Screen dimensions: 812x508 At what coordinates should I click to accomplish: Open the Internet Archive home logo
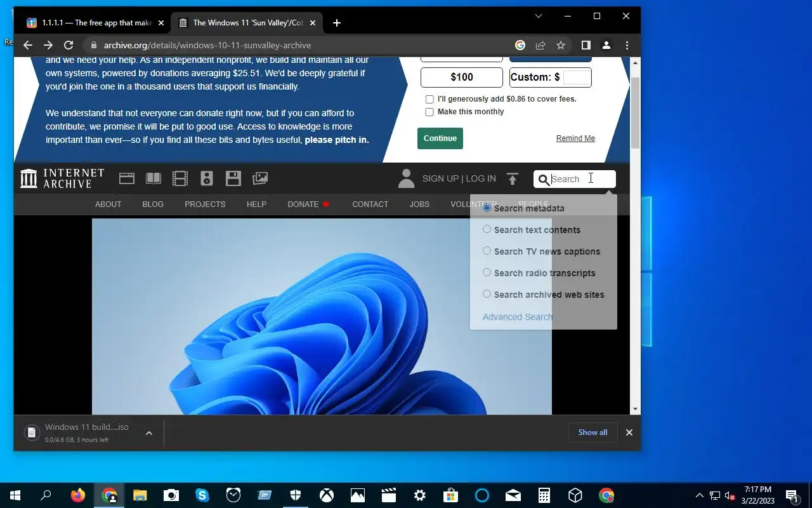coord(62,178)
